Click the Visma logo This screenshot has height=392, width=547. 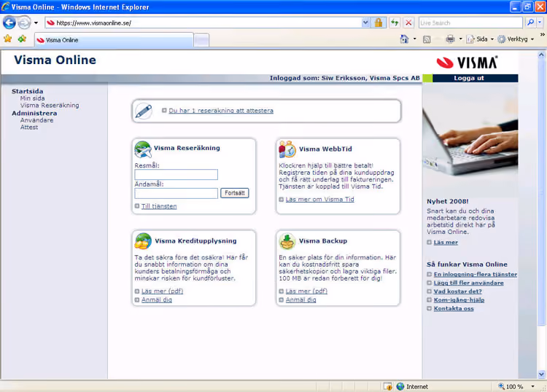[467, 63]
